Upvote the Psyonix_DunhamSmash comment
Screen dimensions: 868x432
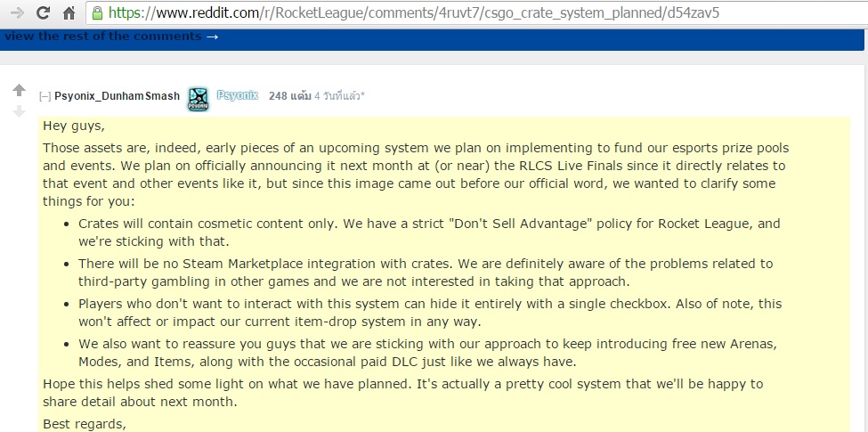20,90
